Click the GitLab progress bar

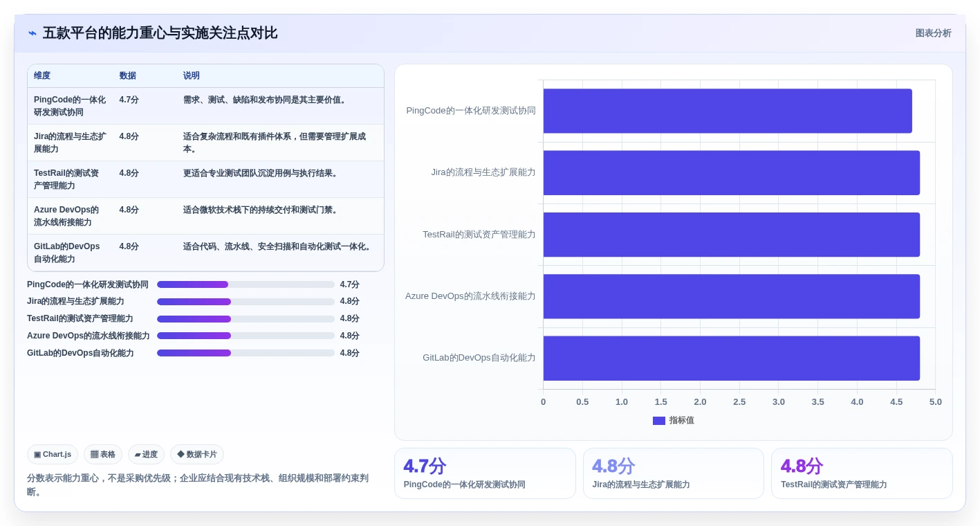coord(246,353)
